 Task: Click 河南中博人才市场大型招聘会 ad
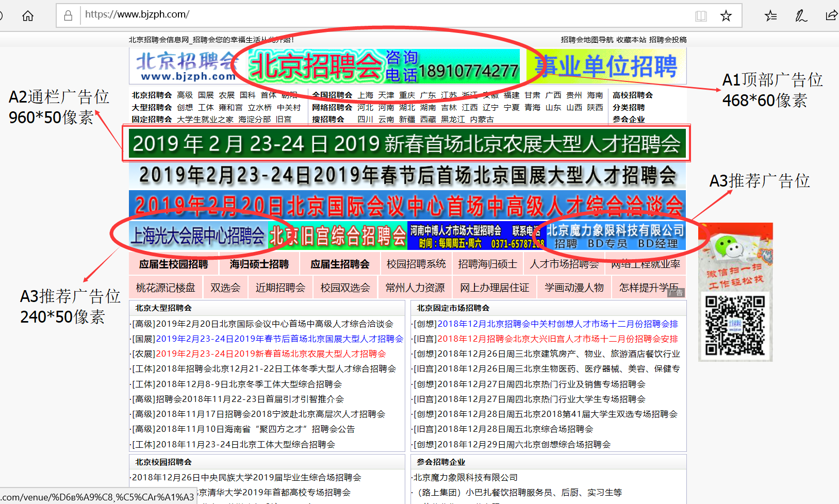(477, 236)
